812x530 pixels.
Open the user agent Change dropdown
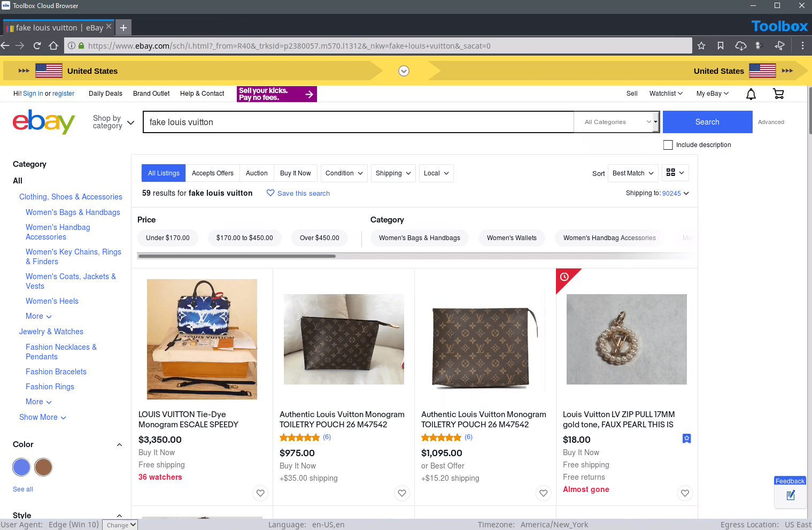click(x=120, y=525)
